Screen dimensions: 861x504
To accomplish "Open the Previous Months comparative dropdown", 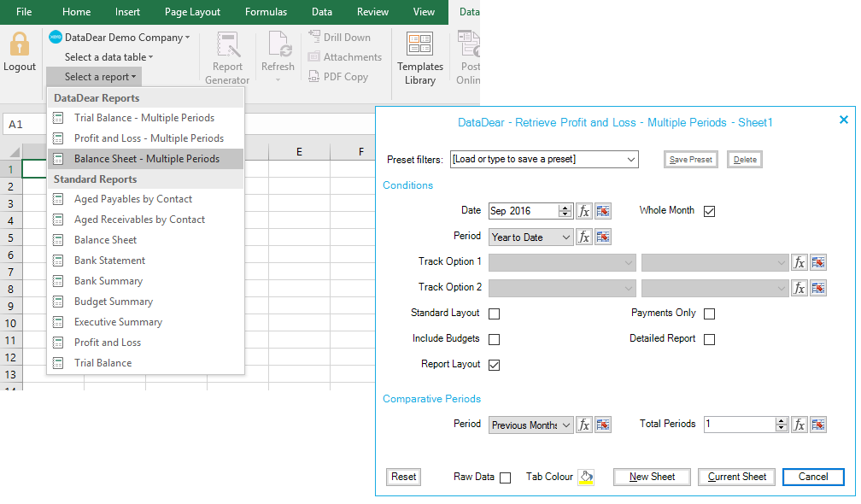I will [x=531, y=425].
